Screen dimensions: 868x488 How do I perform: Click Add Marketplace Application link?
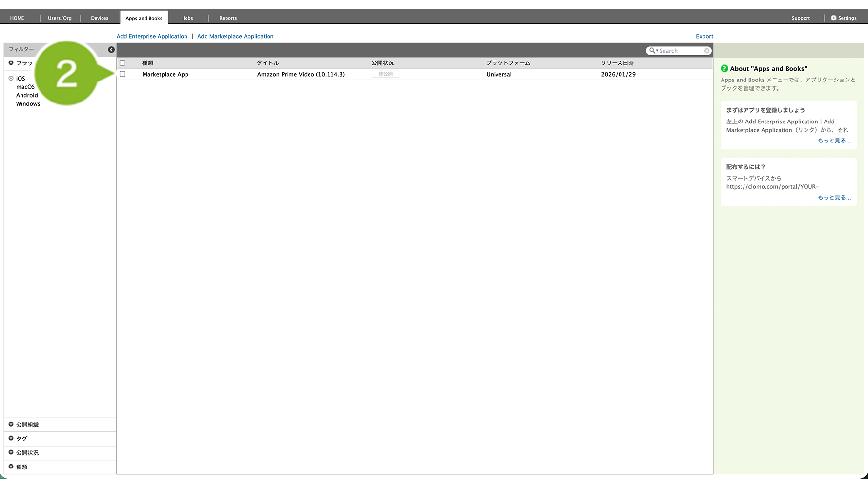(235, 36)
